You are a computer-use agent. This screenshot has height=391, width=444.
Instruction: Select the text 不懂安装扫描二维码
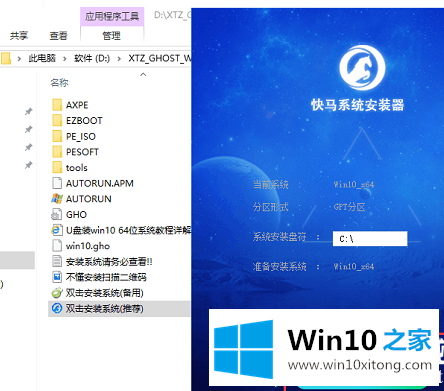coord(106,277)
